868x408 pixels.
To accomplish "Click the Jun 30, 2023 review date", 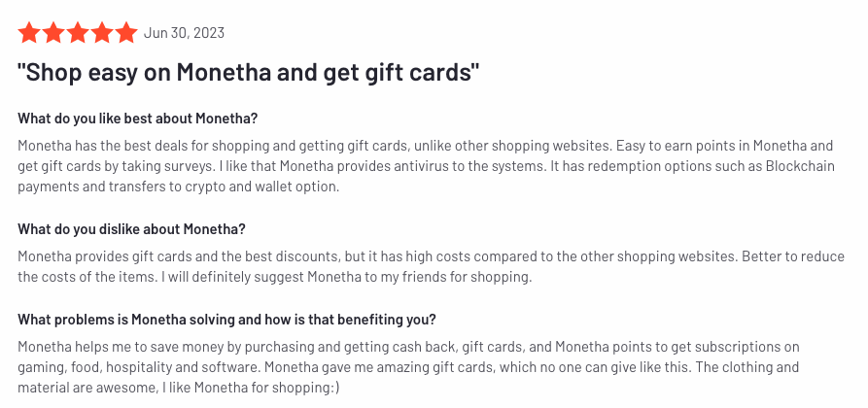I will pos(184,33).
